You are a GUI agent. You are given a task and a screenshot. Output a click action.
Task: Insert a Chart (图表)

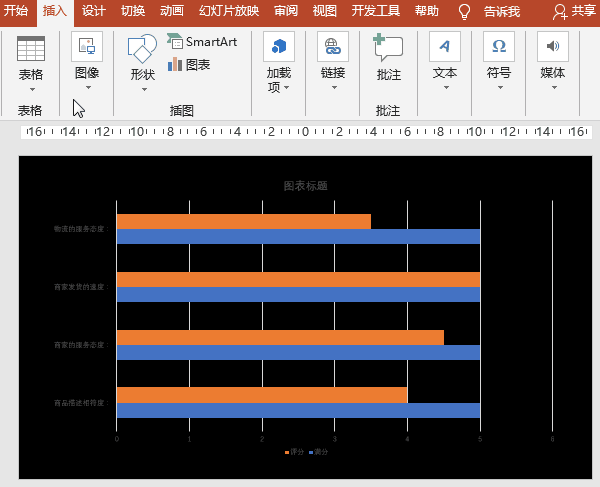(189, 65)
